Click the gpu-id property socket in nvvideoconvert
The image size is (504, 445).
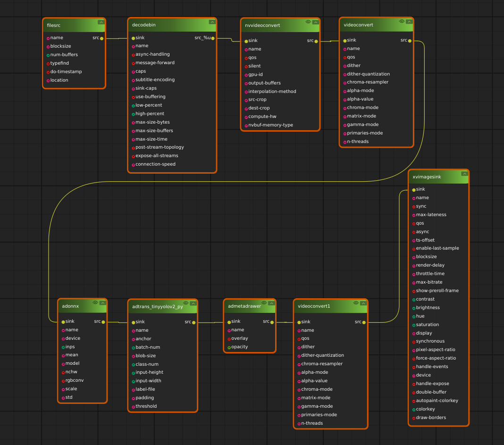(x=246, y=75)
